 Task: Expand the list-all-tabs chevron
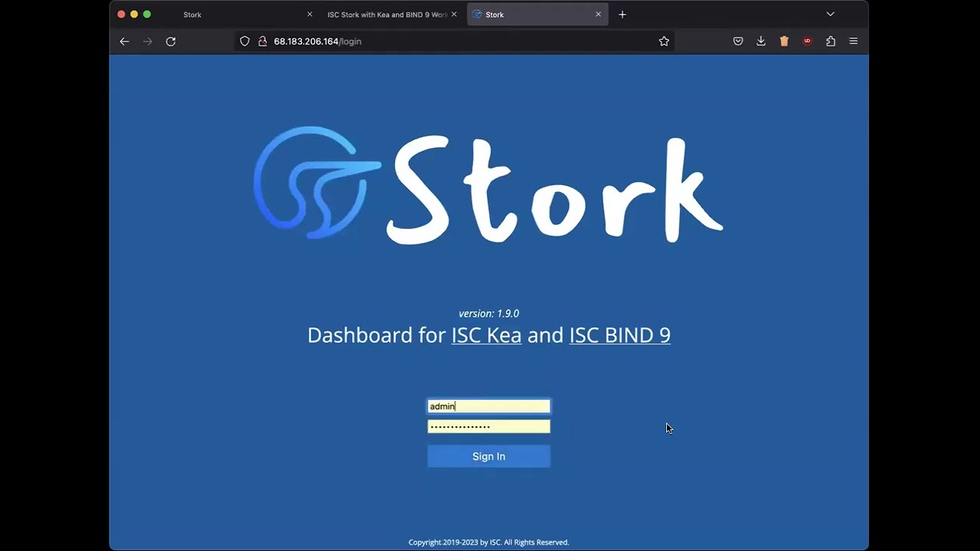click(x=830, y=15)
